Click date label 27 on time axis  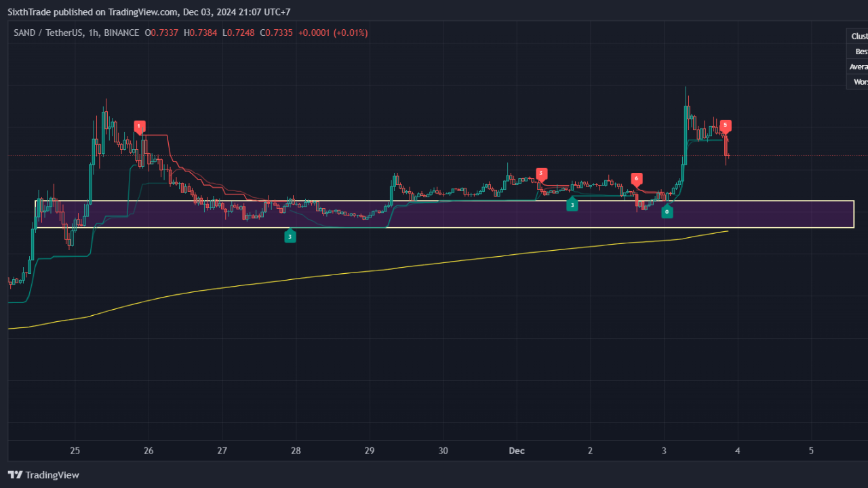(x=222, y=451)
